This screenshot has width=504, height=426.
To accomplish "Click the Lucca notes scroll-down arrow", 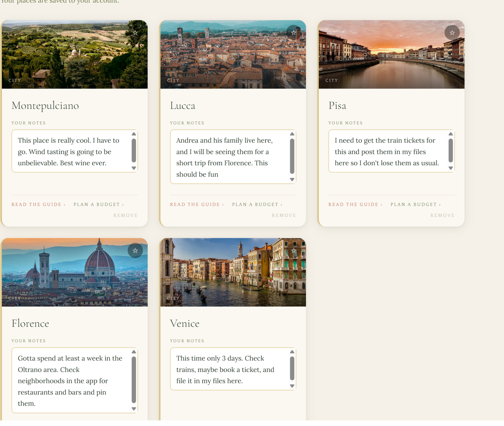I will pos(292,179).
